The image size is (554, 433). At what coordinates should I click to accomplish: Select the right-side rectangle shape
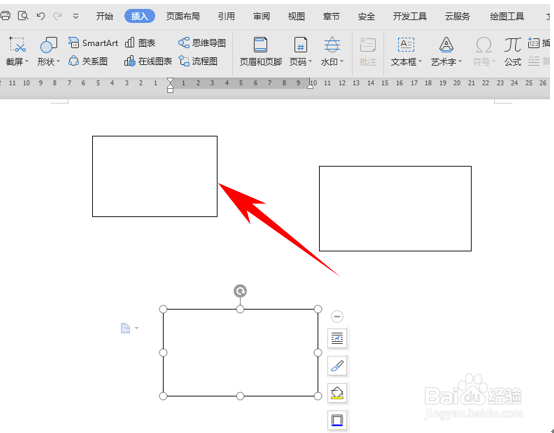(395, 209)
